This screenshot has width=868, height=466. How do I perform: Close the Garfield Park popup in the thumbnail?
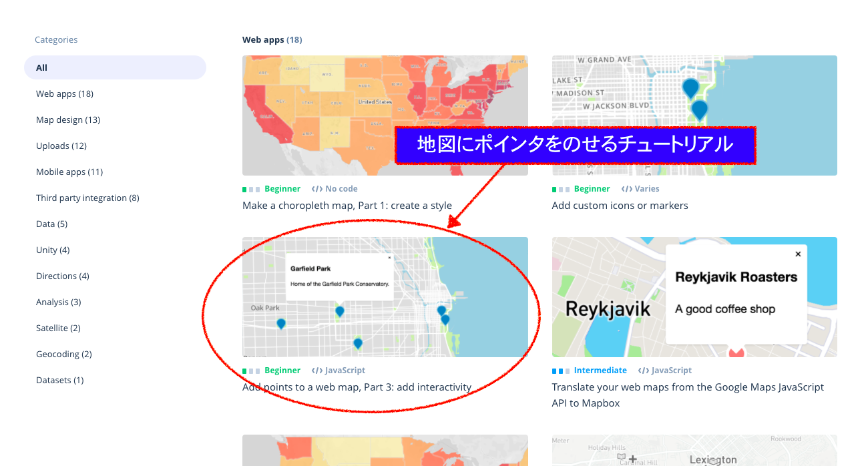coord(390,256)
